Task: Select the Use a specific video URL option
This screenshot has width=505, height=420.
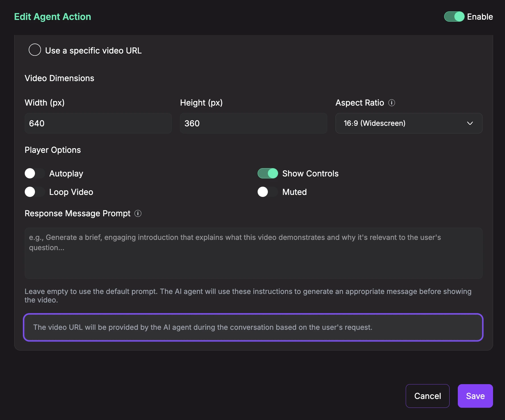Action: tap(35, 50)
